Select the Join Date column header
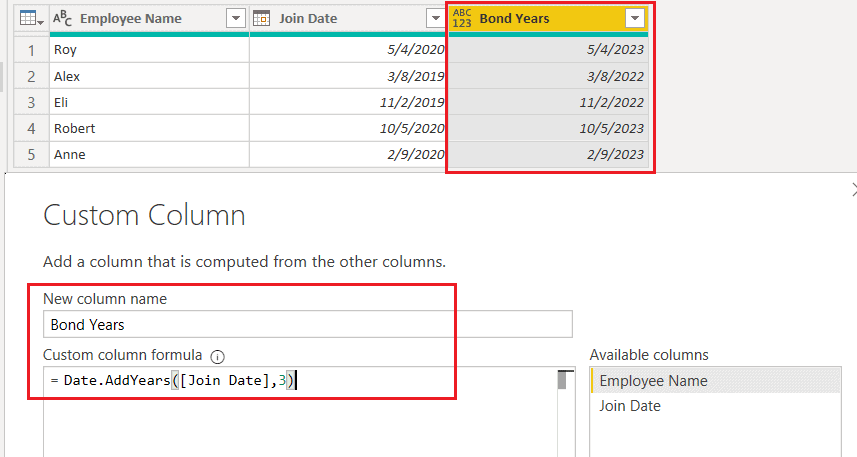This screenshot has width=857, height=457. [x=349, y=19]
